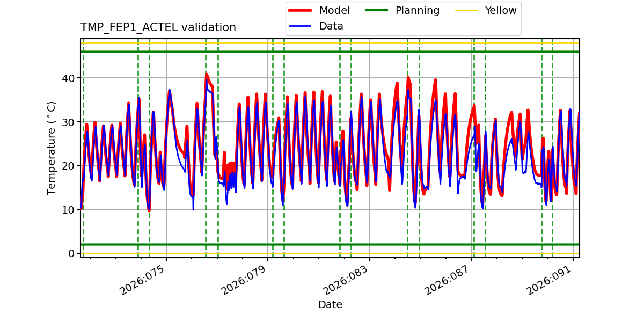Click the TMP_FEP1_ACTEL validation title
Viewport: 644px width, 322px height.
pyautogui.click(x=158, y=25)
